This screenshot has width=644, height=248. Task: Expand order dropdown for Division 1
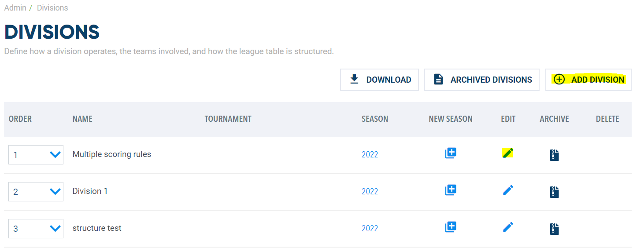[x=36, y=192]
